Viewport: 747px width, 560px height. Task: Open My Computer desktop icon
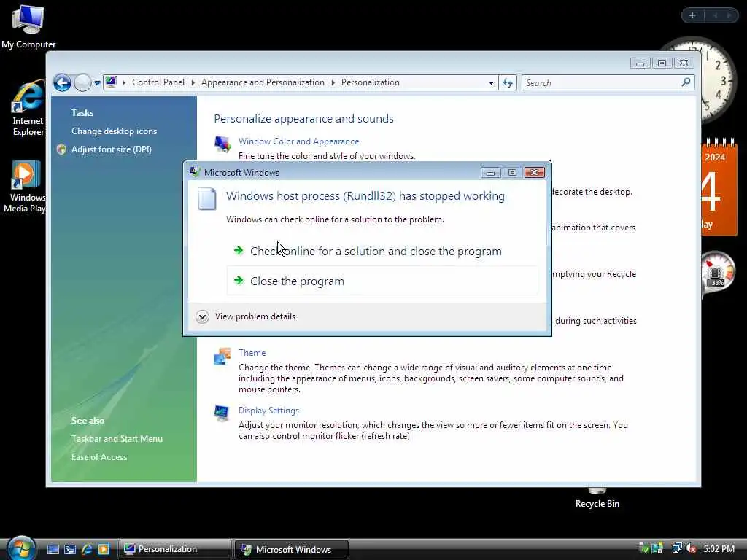(28, 26)
